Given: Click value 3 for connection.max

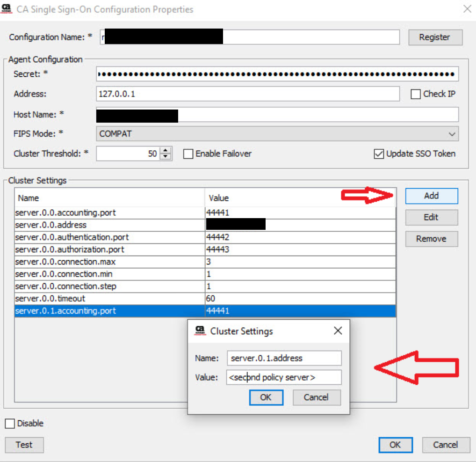Looking at the screenshot, I should click(209, 262).
